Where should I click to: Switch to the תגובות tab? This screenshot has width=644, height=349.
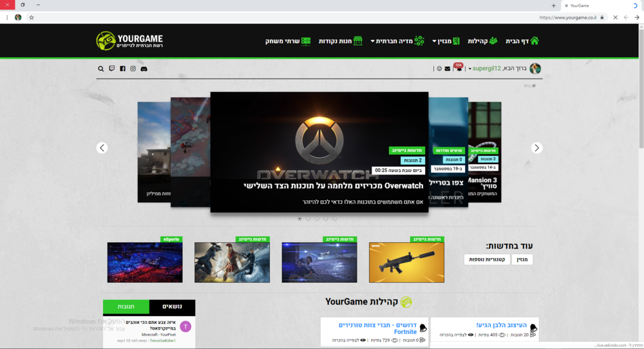coord(126,307)
